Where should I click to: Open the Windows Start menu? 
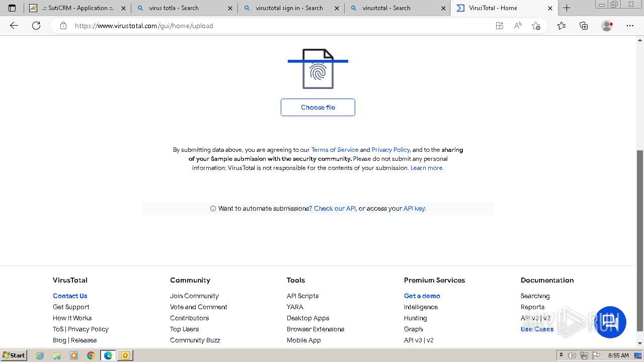coord(14,355)
